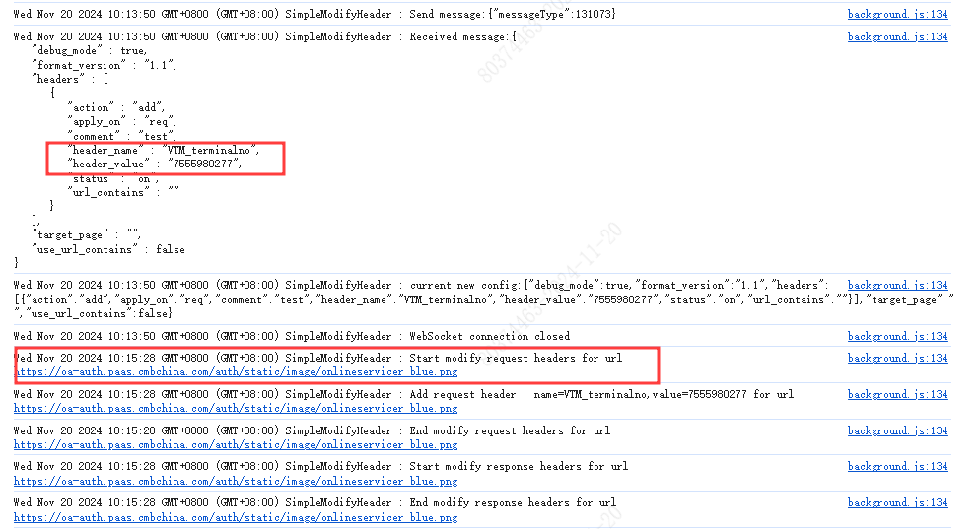Click the "header_value" 7555980277 line
Image resolution: width=980 pixels, height=529 pixels.
(154, 164)
